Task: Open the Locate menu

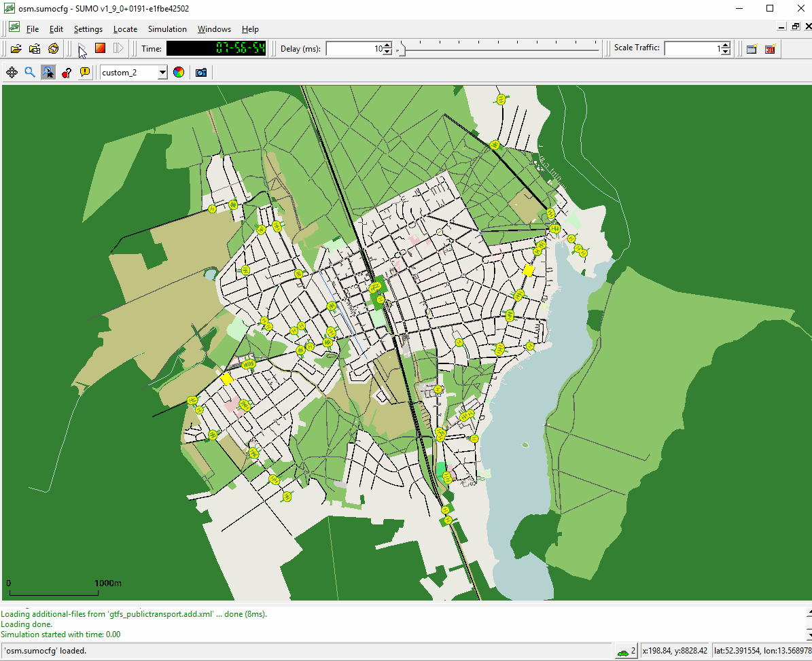Action: click(x=125, y=29)
